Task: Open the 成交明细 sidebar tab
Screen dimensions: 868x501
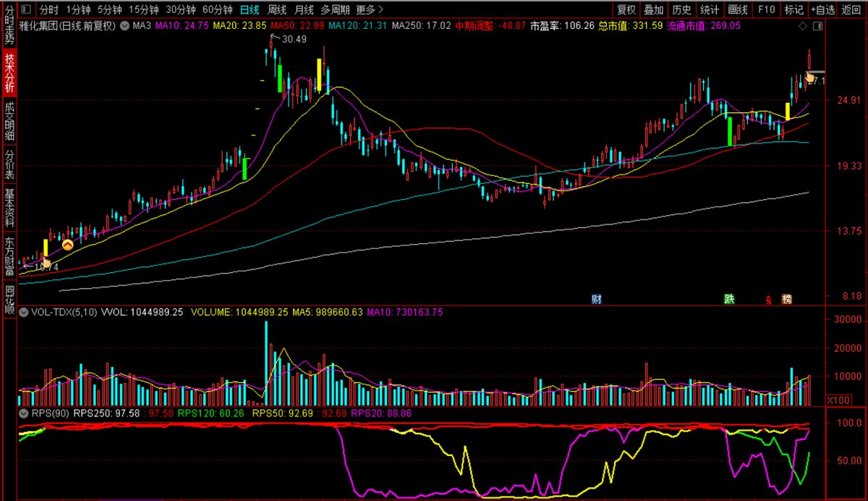Action: pyautogui.click(x=9, y=121)
